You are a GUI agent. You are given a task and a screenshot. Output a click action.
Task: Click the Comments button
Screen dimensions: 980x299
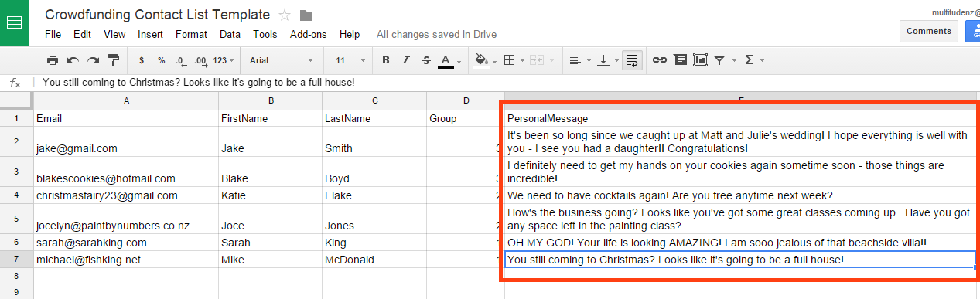coord(929,31)
